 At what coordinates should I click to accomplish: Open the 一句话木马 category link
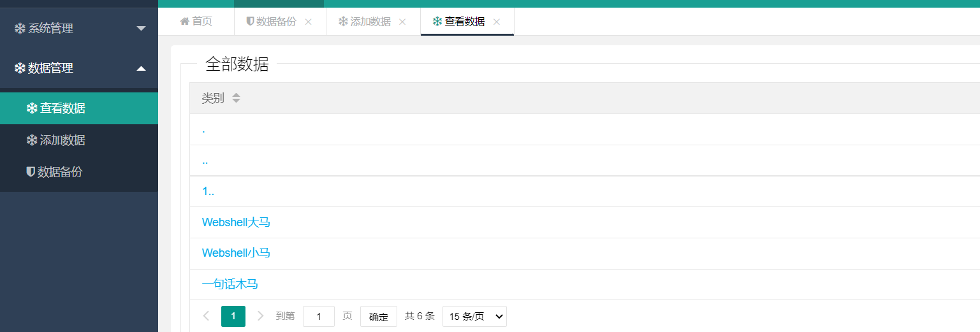click(x=230, y=284)
